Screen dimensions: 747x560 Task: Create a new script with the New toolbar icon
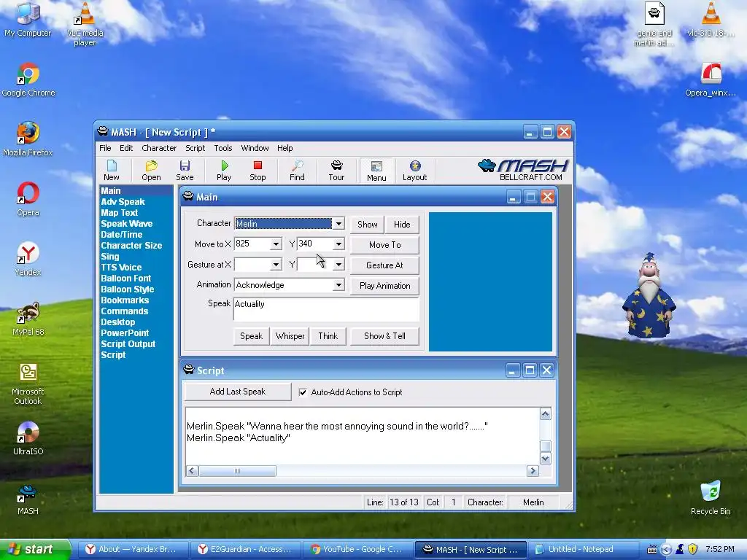[x=112, y=171]
